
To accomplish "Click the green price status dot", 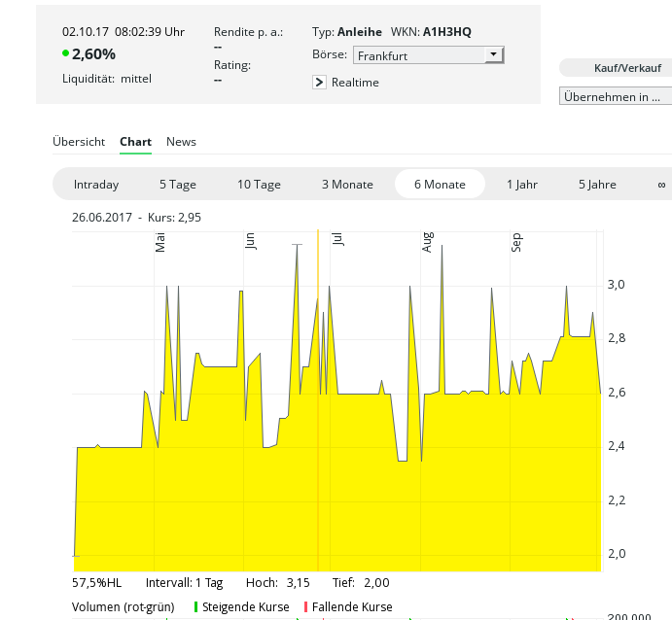I will point(66,53).
